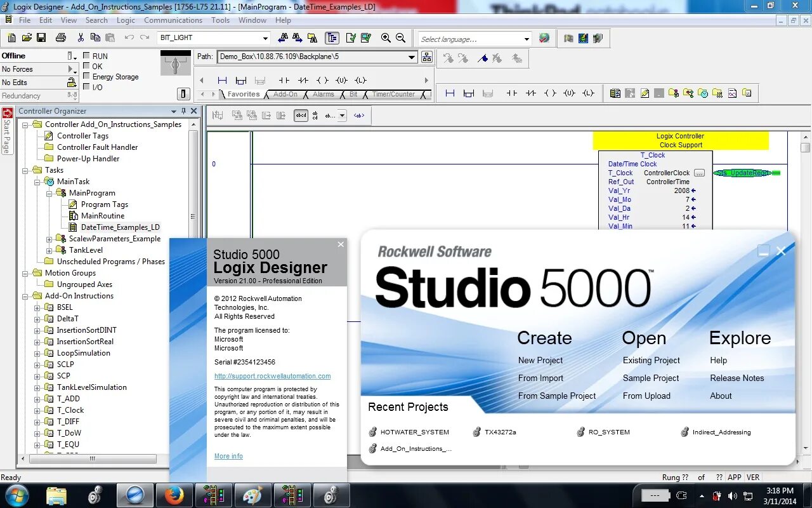Switch to the Add-On instruction tab
The height and width of the screenshot is (508, 812).
pos(285,94)
